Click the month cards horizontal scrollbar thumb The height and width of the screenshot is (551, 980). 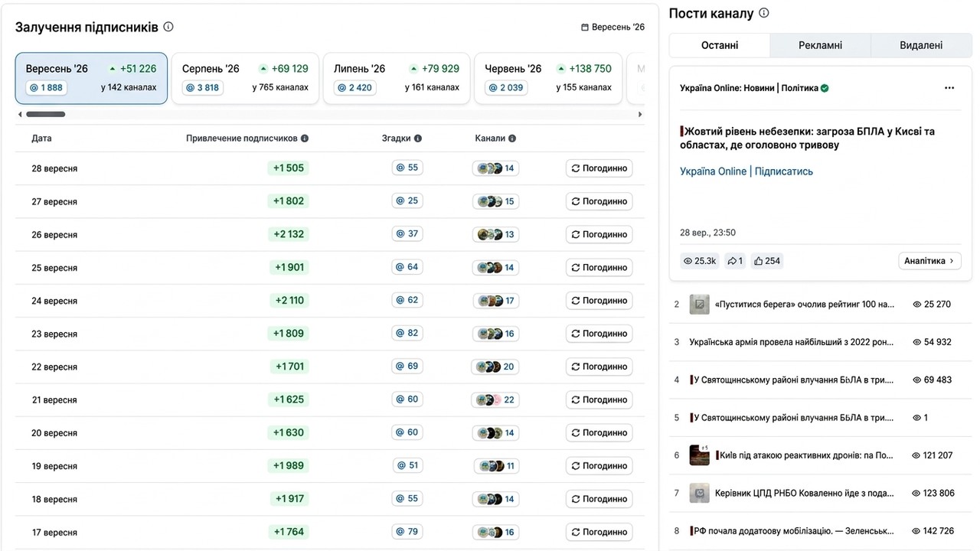pos(46,115)
